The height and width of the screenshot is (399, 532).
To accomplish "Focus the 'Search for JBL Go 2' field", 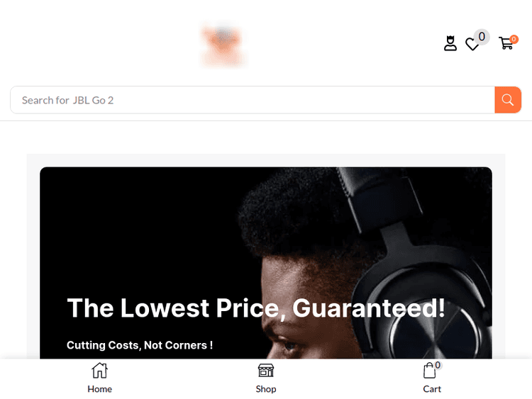I will [x=253, y=100].
